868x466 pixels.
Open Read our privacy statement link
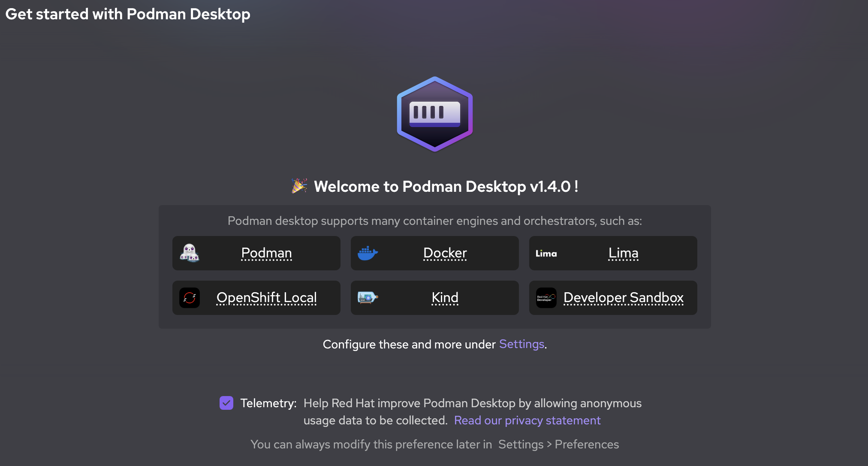pos(527,421)
